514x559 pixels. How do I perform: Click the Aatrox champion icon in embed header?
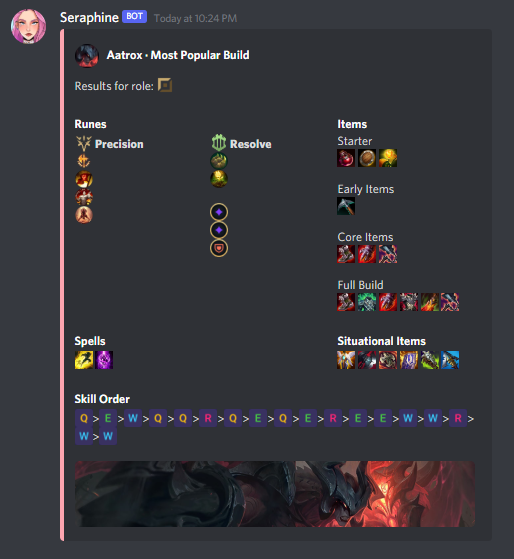tap(87, 56)
